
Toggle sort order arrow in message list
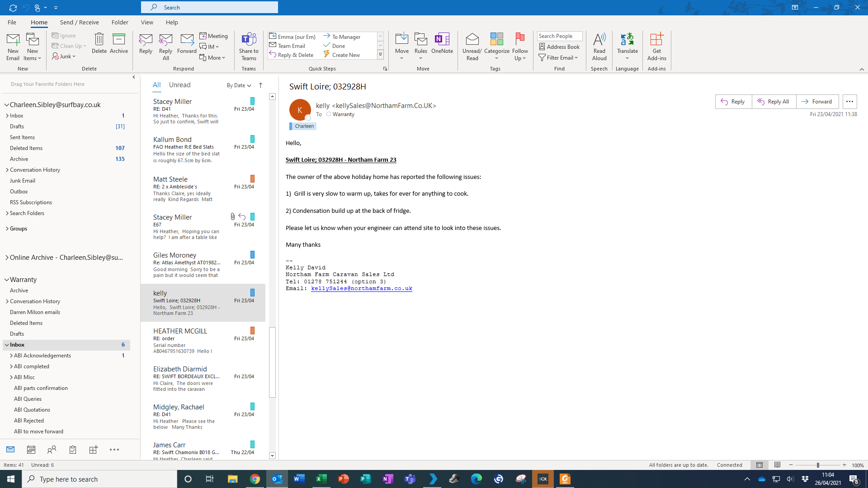pos(260,85)
